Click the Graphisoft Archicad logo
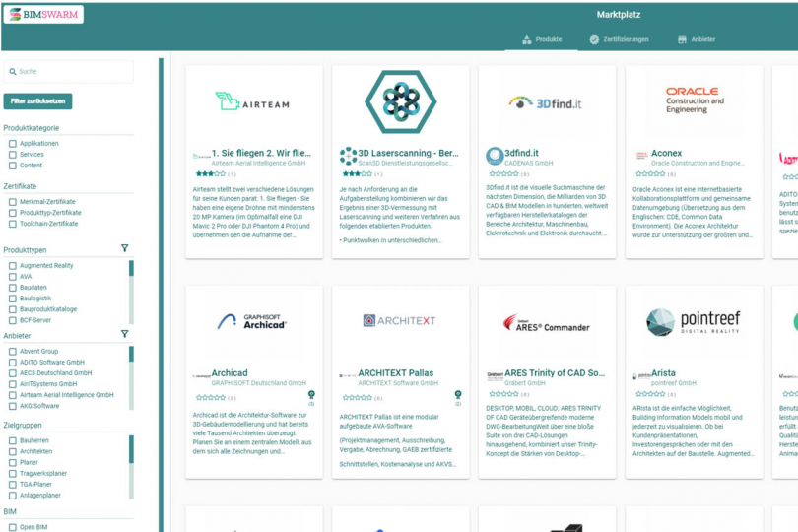This screenshot has height=532, width=798. pyautogui.click(x=254, y=321)
